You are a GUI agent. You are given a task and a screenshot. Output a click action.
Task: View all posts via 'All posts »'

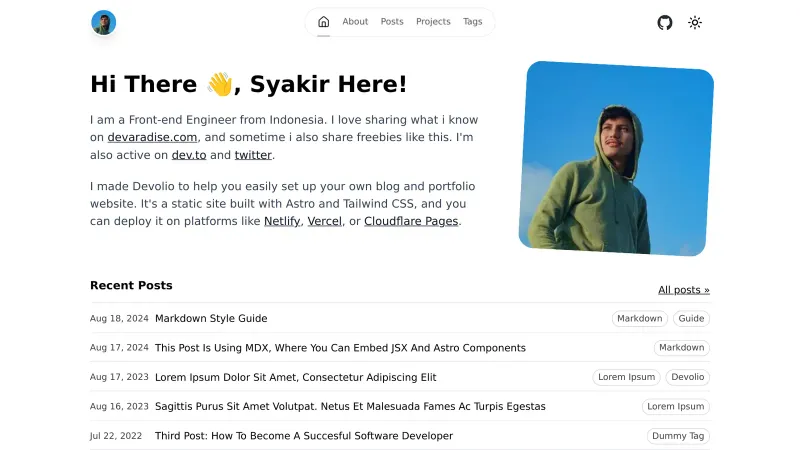[x=683, y=290]
